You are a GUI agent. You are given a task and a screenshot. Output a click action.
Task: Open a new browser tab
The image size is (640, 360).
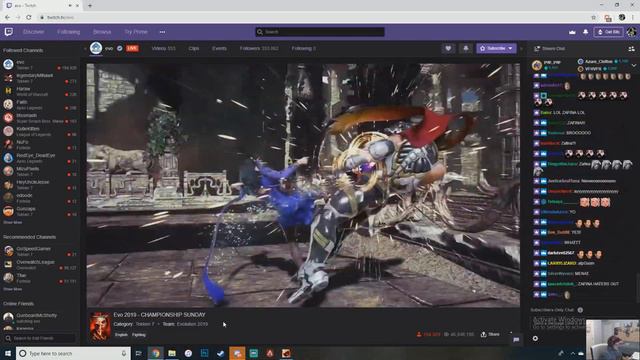(x=90, y=5)
